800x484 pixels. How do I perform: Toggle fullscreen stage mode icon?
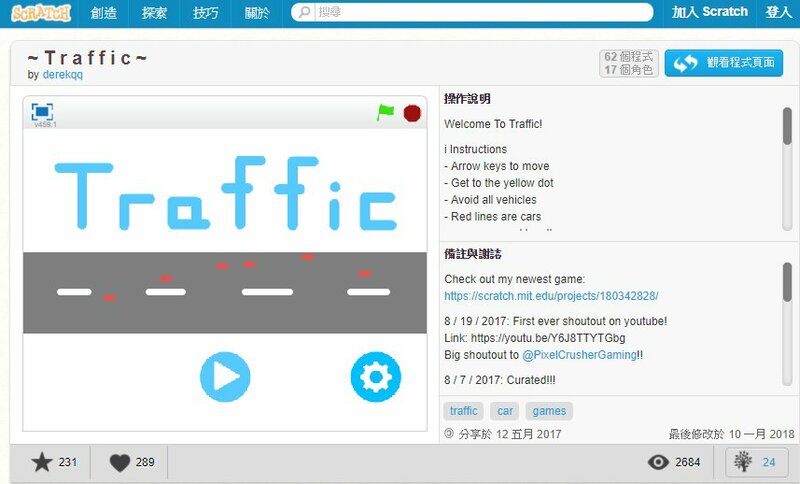click(42, 111)
